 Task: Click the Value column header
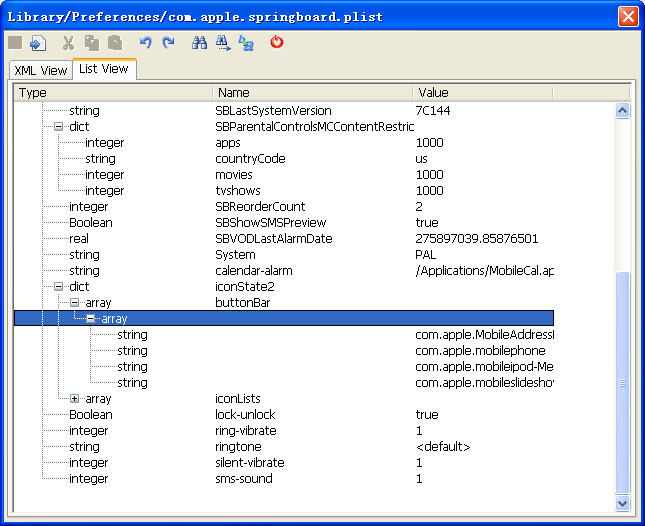483,93
